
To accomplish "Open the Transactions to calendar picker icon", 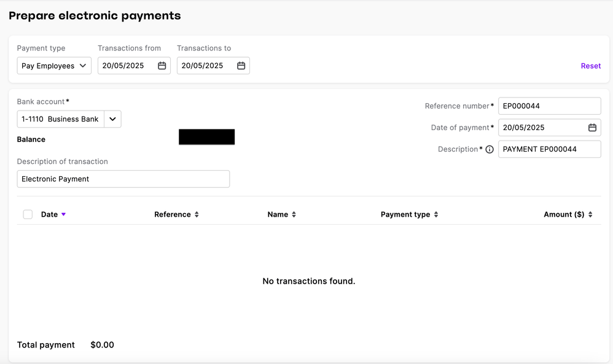I will click(241, 66).
